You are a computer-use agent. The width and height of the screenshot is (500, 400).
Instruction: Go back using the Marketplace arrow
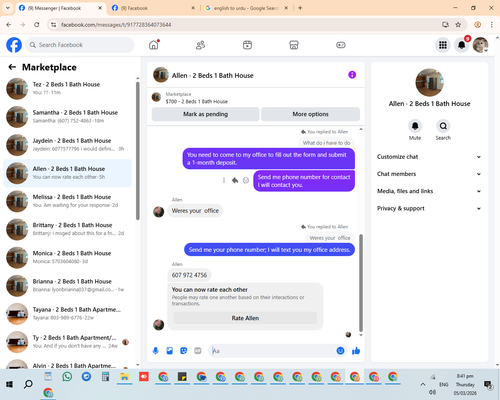[12, 67]
